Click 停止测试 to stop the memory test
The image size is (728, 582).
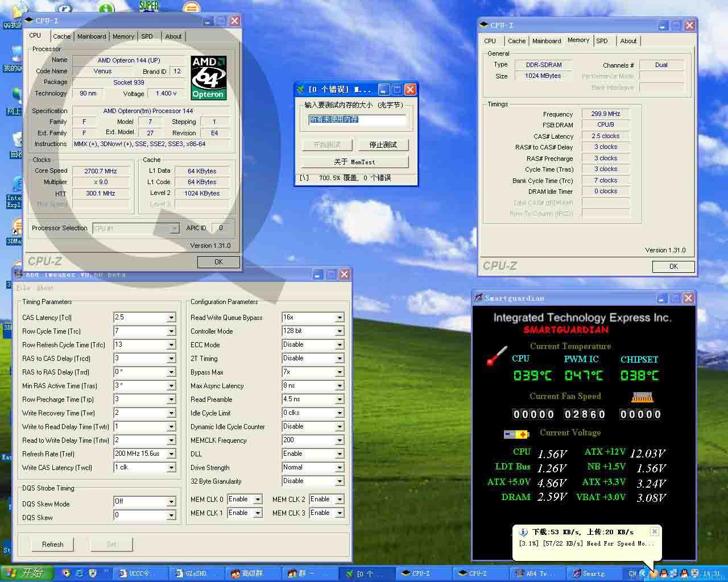(x=383, y=145)
